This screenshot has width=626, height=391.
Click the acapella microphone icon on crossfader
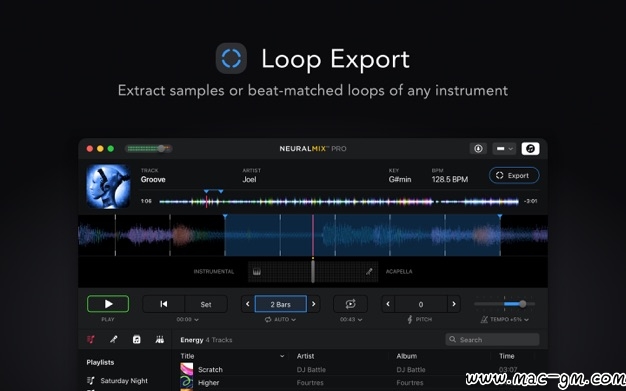(369, 272)
